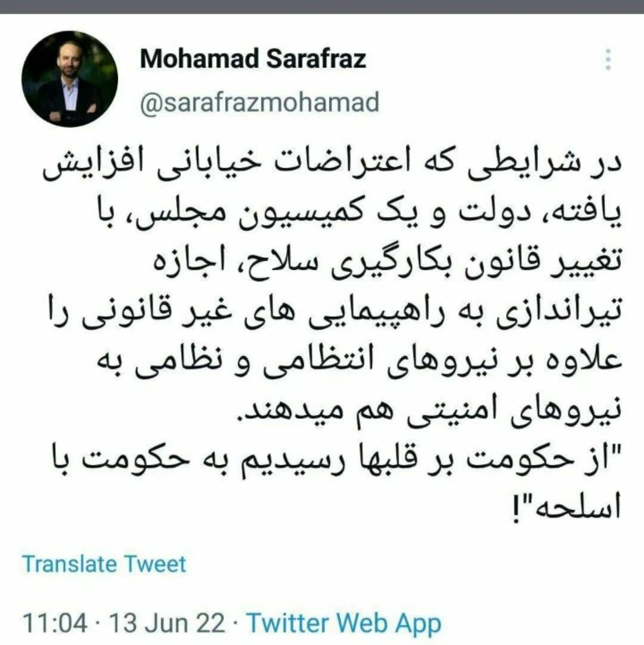Click the display name Mohamad Sarafraz

coord(253,58)
